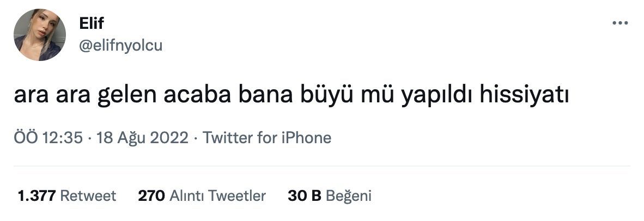The height and width of the screenshot is (221, 644).
Task: Open the ÖÖ 12:35 timestamp link
Action: 48,138
